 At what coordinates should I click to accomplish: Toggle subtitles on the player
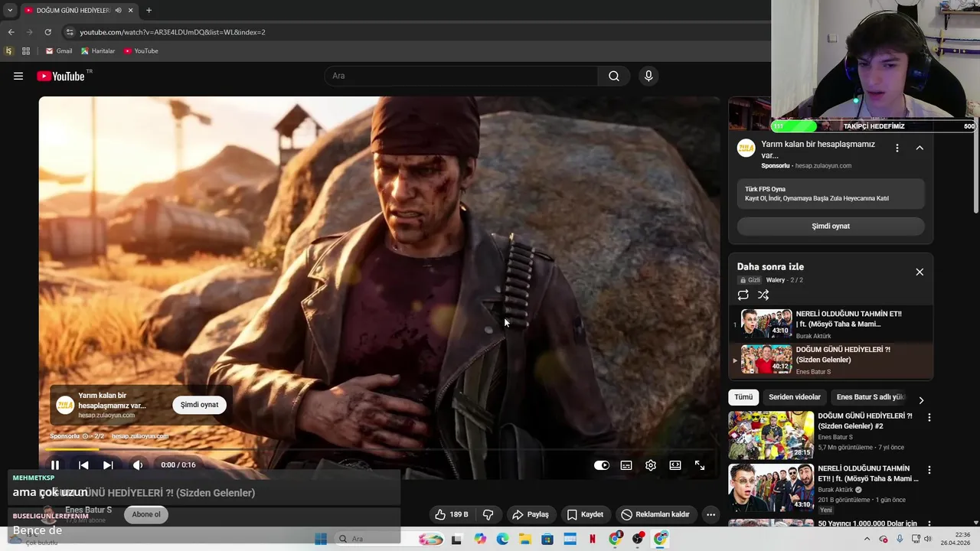pos(626,465)
